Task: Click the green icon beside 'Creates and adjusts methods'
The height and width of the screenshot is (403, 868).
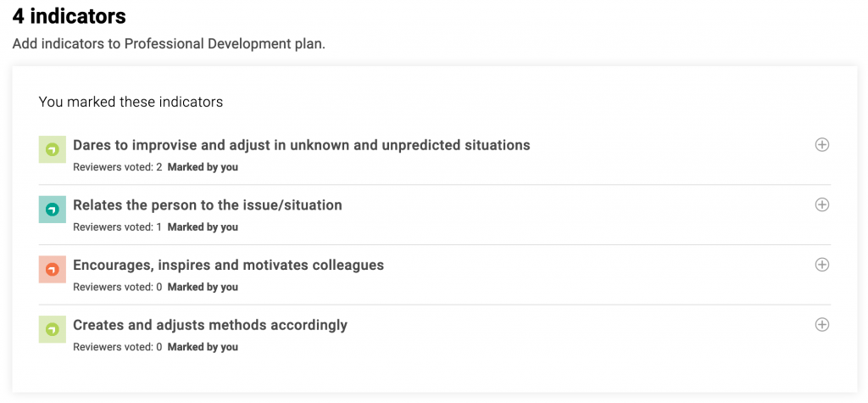Action: pos(53,329)
